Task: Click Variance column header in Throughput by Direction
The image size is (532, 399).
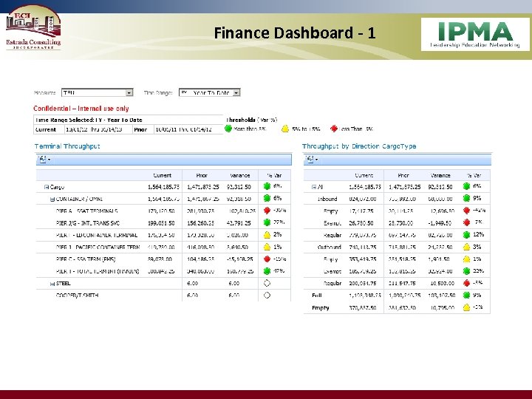Action: tap(440, 175)
